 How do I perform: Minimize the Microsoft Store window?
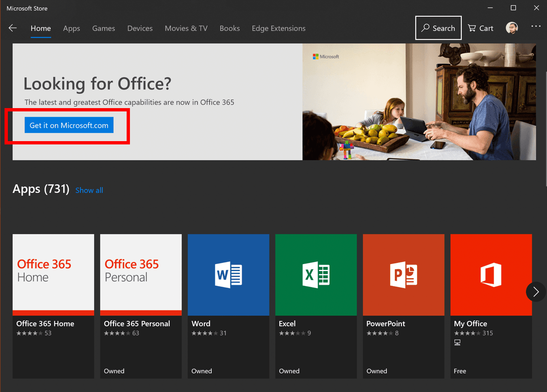490,8
